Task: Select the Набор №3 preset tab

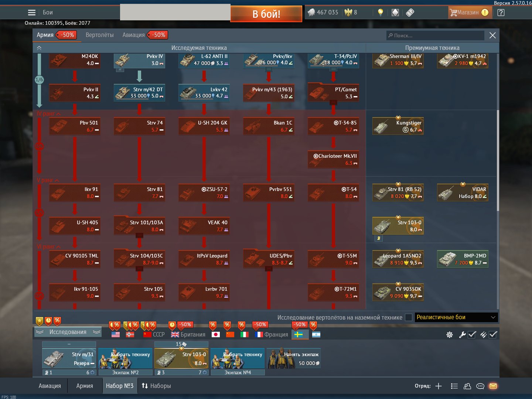Action: point(120,386)
